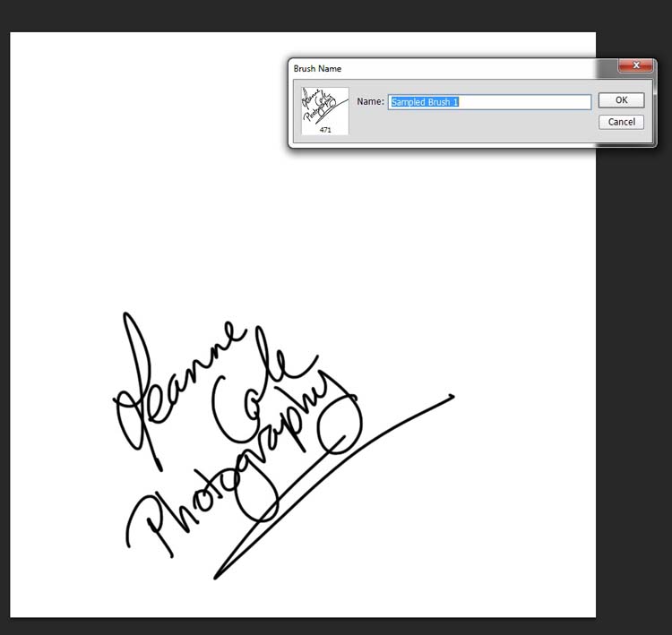Click the right tip of the underline stroke
This screenshot has width=672, height=635.
coord(451,396)
